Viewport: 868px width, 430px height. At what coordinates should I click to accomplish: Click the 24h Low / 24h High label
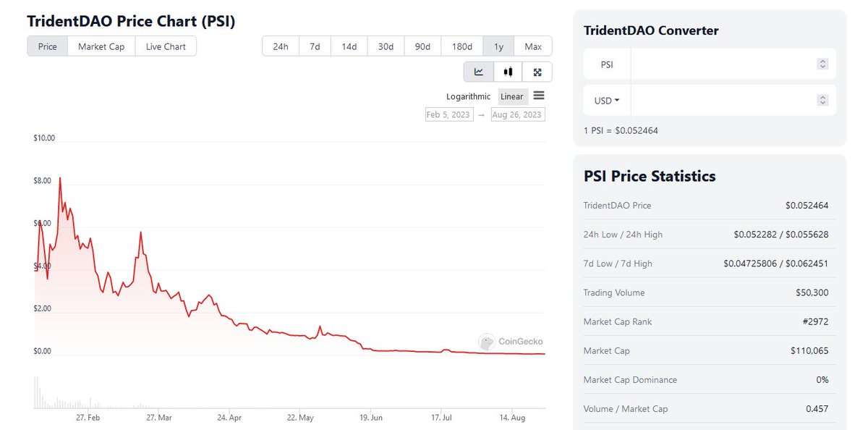point(623,235)
